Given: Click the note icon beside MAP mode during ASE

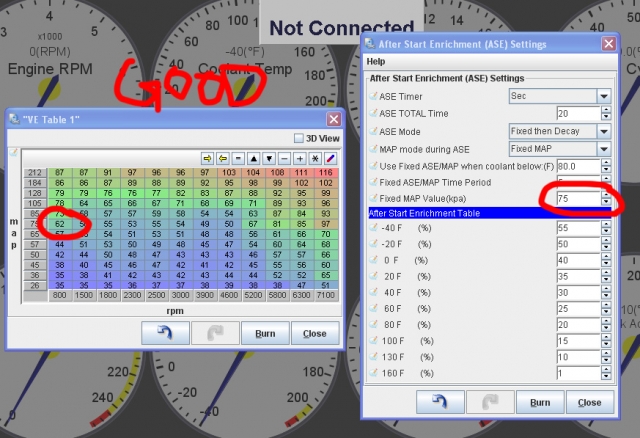Looking at the screenshot, I should point(373,149).
